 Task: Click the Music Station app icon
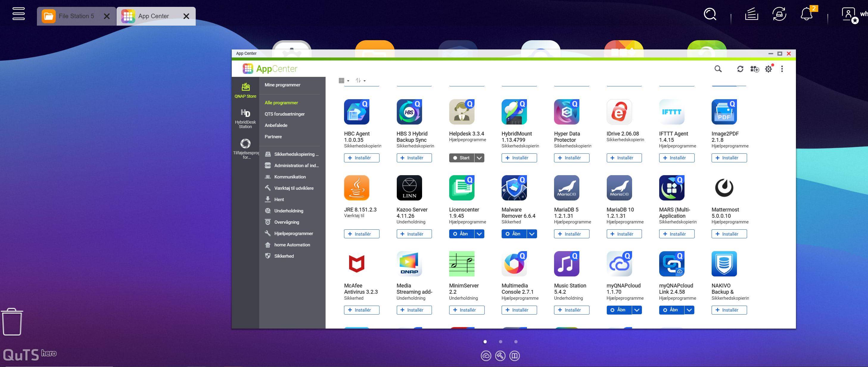[x=567, y=264]
